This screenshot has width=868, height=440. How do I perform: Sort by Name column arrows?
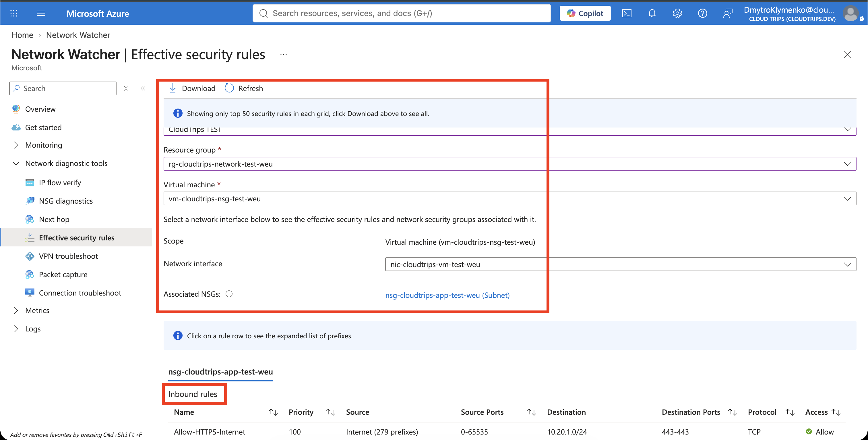273,412
